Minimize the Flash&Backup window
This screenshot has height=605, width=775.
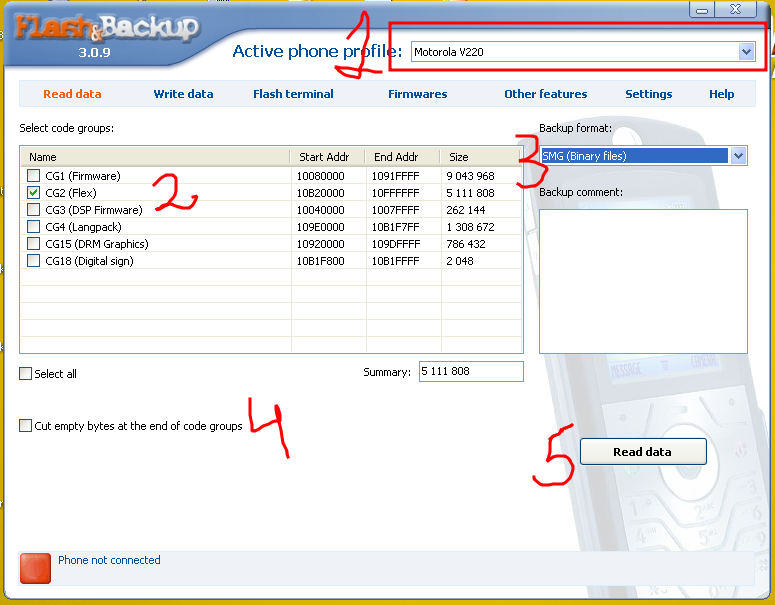pos(701,9)
